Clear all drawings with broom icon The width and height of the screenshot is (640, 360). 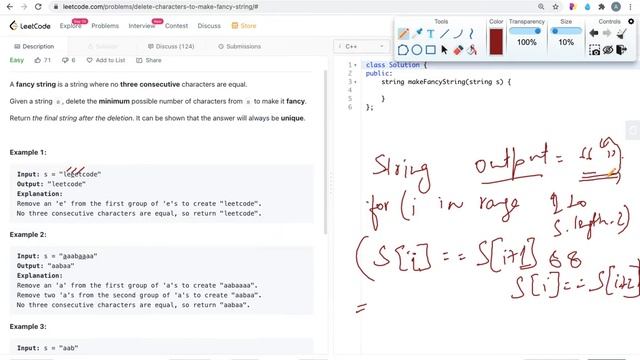click(622, 33)
